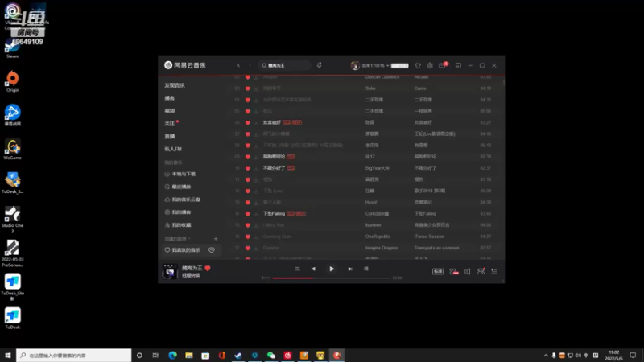Click the playback progress bar
The height and width of the screenshot is (362, 644).
tap(332, 278)
